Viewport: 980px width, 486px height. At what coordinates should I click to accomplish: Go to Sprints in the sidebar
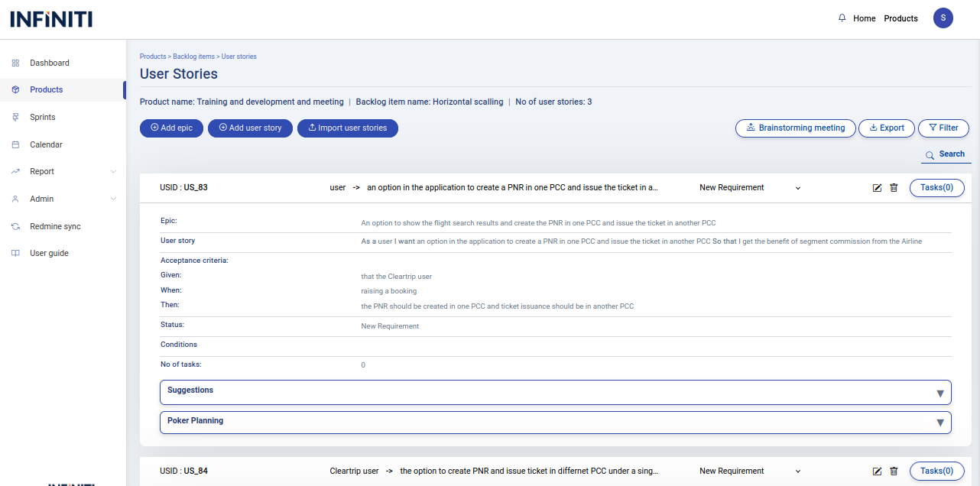(43, 117)
